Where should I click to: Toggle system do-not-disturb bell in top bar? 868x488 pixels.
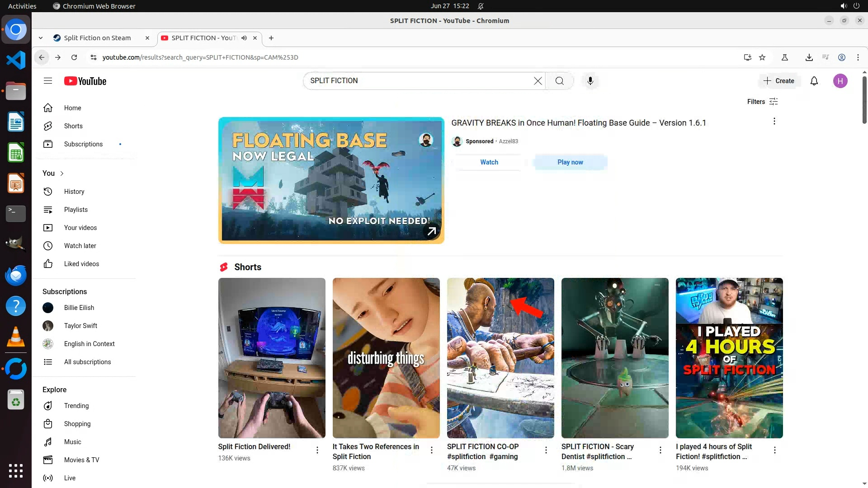click(x=481, y=6)
